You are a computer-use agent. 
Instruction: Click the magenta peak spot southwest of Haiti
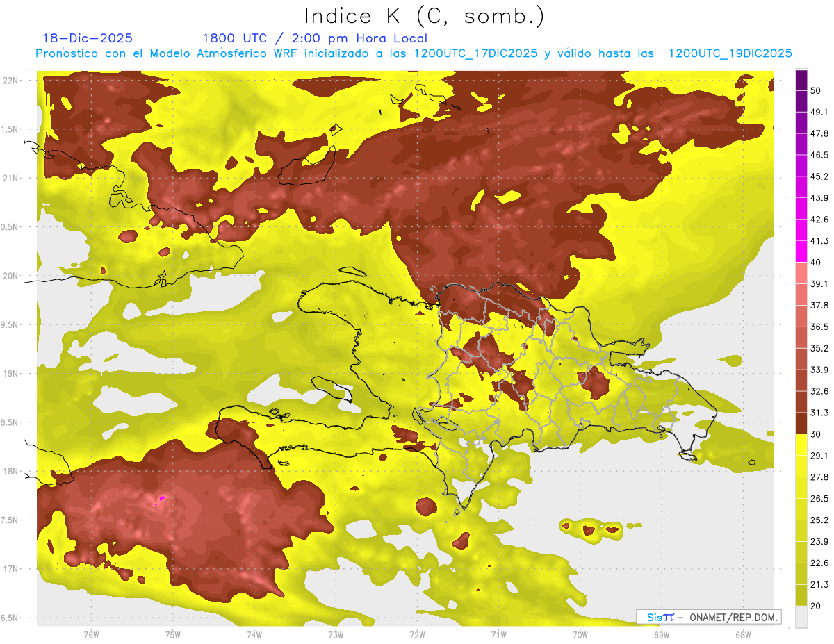tap(161, 498)
